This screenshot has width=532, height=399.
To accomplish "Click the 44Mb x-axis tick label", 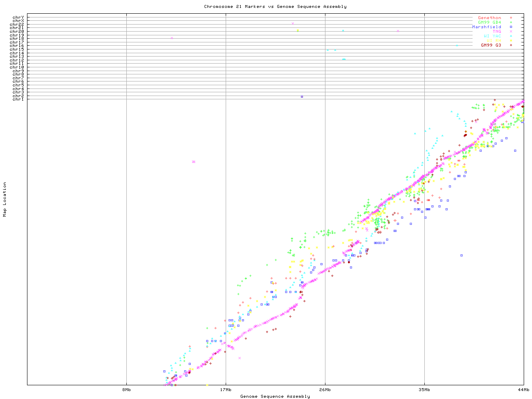I will click(523, 390).
